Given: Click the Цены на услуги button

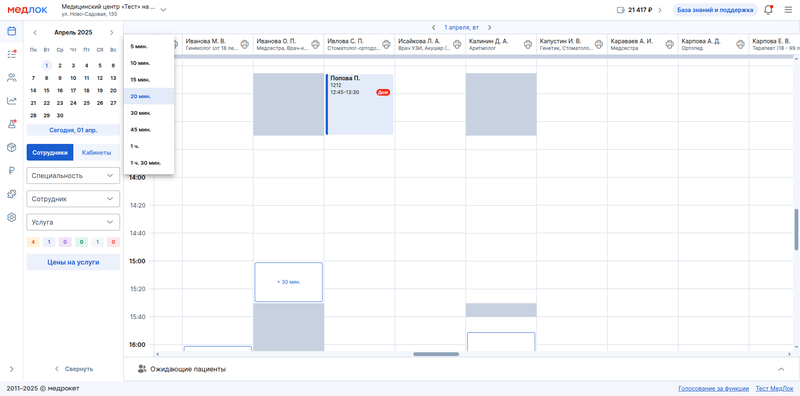Looking at the screenshot, I should 73,262.
